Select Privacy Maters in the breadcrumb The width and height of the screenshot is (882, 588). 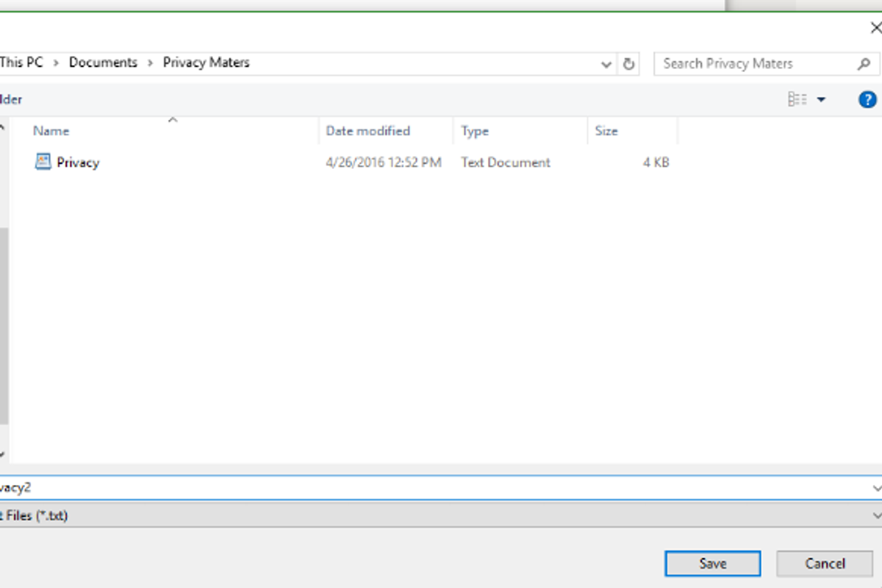pos(207,62)
